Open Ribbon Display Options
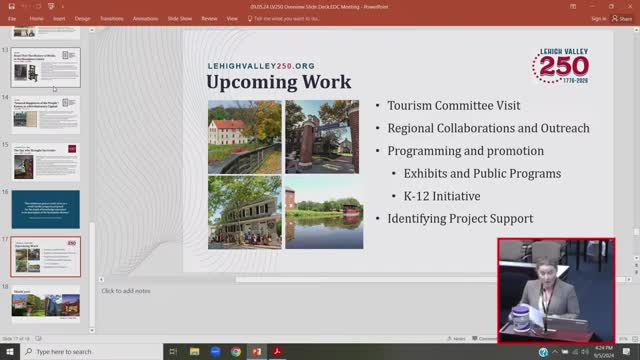This screenshot has width=640, height=360. coord(573,7)
